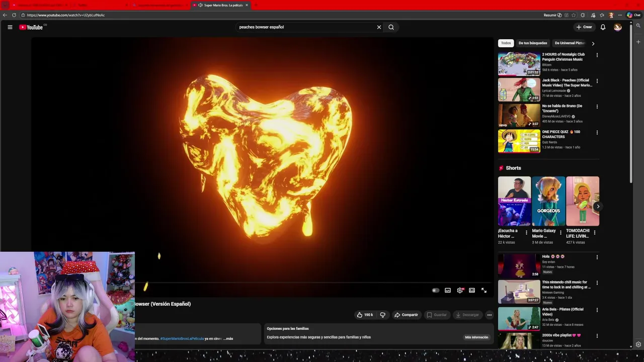Close the Super Mario Bros. tab
This screenshot has width=644, height=362.
click(x=247, y=5)
